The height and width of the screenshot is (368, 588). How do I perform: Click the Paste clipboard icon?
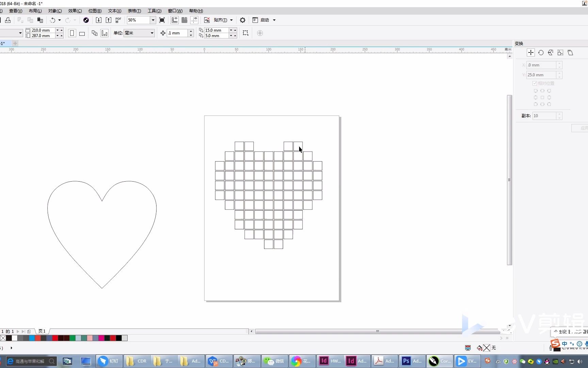point(40,20)
